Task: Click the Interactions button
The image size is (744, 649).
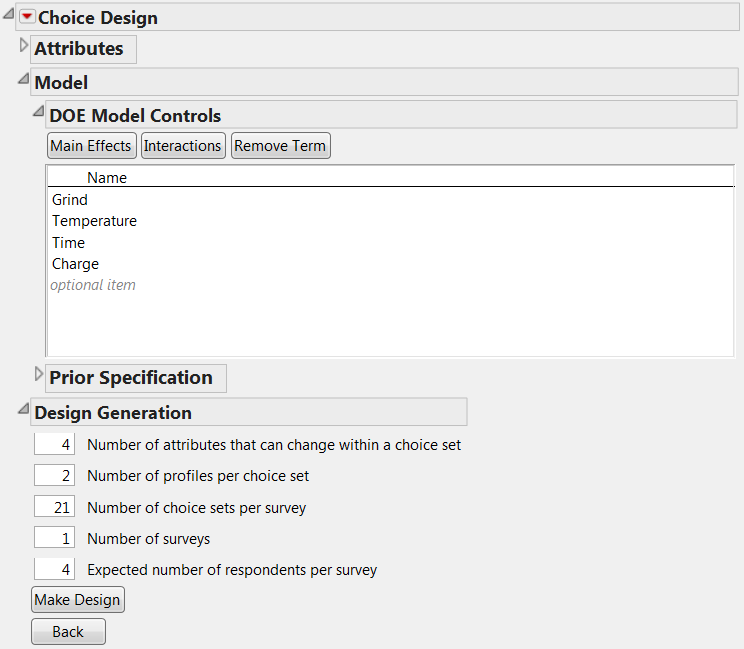Action: [182, 146]
